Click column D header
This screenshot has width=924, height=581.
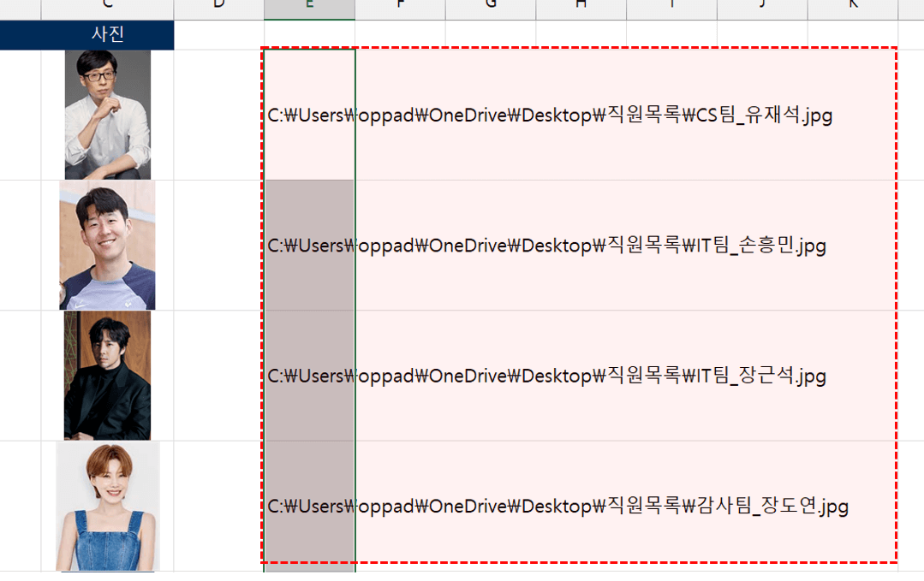pos(218,7)
